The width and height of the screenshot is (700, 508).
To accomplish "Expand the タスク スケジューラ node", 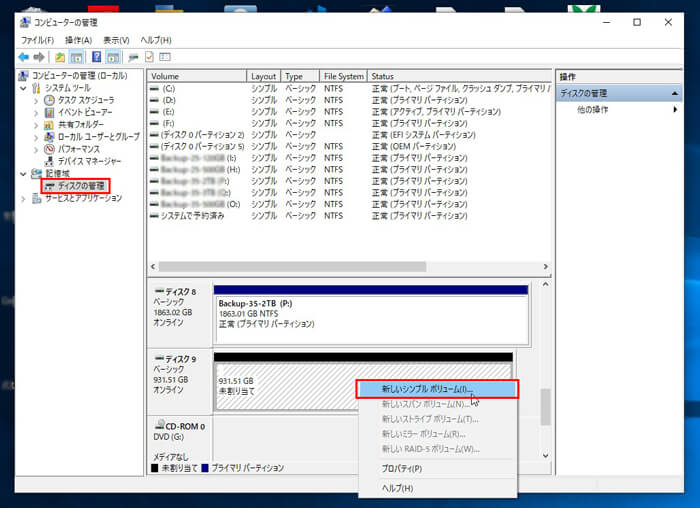I will tap(36, 100).
